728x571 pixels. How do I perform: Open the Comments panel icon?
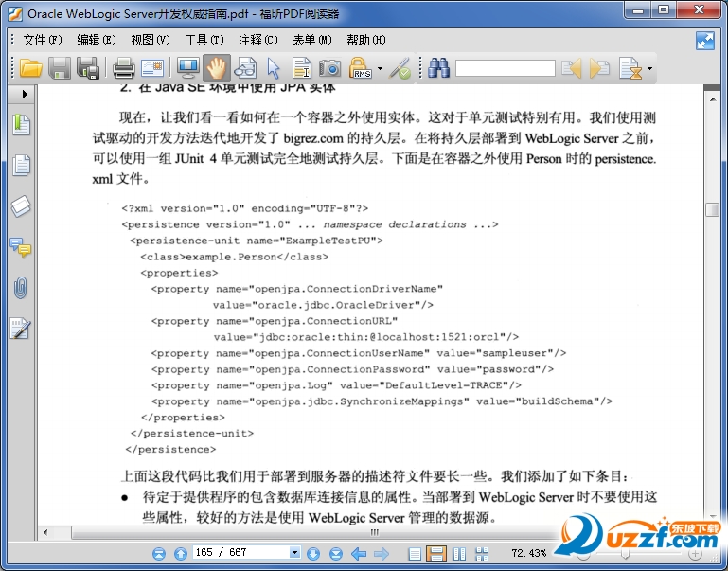pyautogui.click(x=21, y=247)
